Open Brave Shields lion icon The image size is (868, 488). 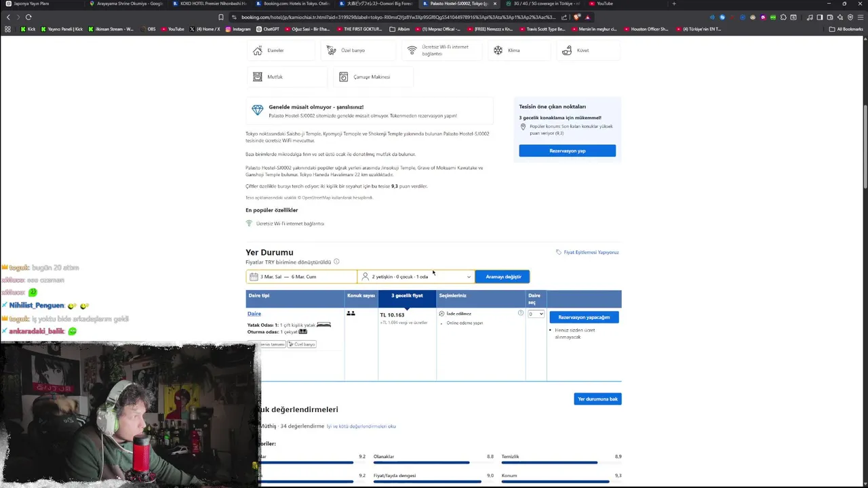(577, 17)
